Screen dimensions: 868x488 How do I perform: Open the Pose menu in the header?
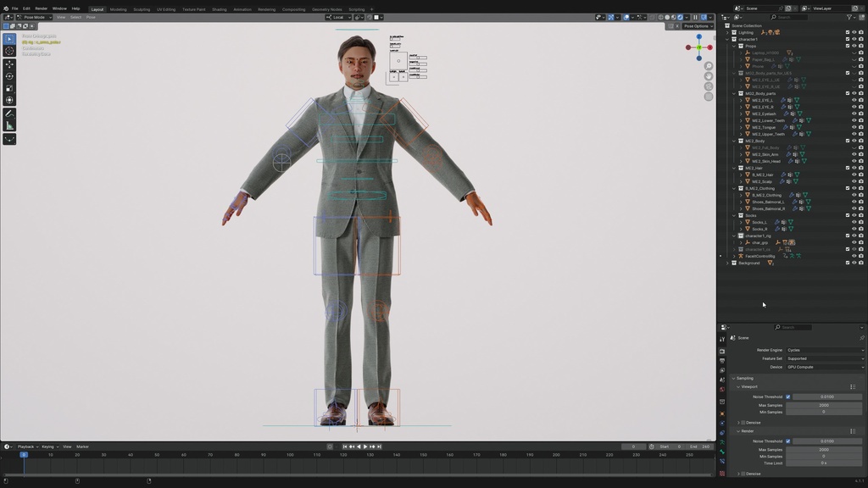point(91,17)
